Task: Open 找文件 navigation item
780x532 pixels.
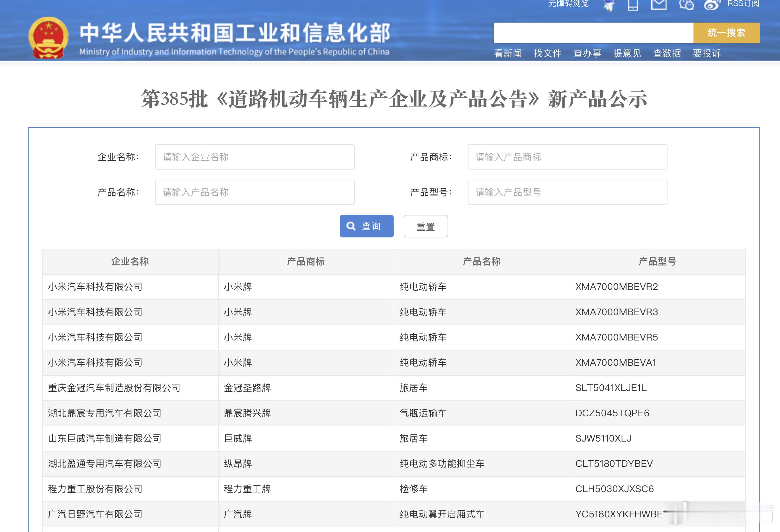Action: [x=547, y=53]
